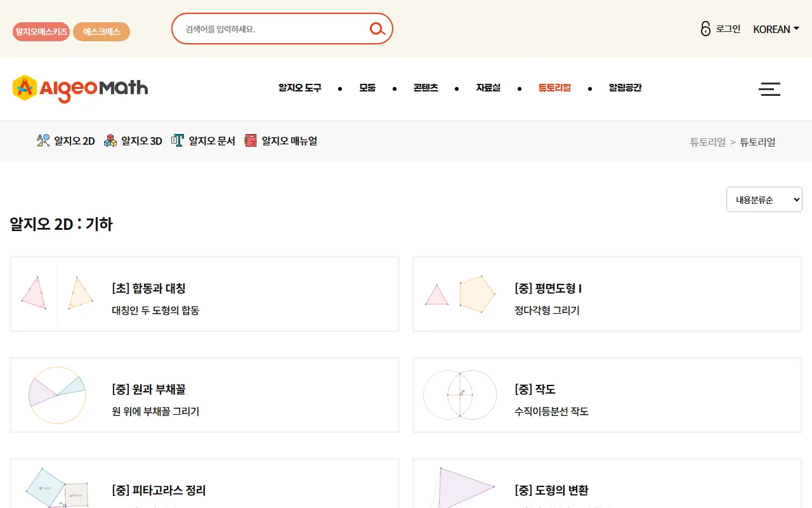812x508 pixels.
Task: Open the 튜토리얼 menu
Action: click(x=555, y=88)
